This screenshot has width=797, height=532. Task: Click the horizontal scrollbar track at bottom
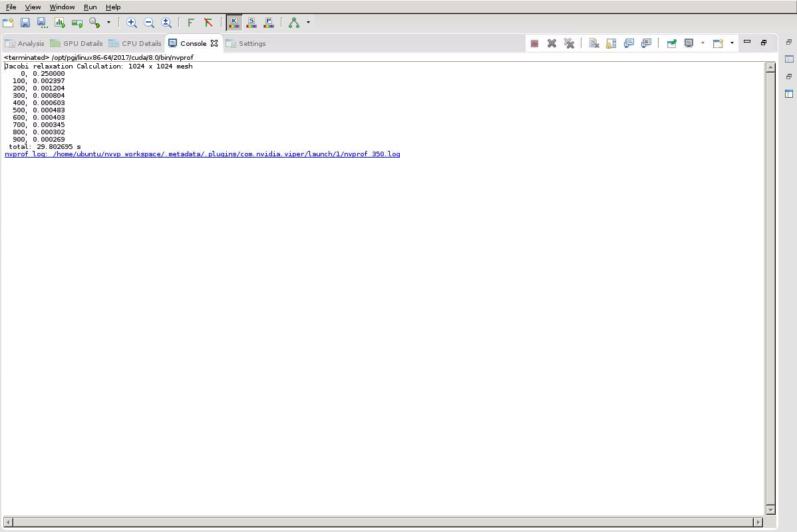(x=383, y=522)
